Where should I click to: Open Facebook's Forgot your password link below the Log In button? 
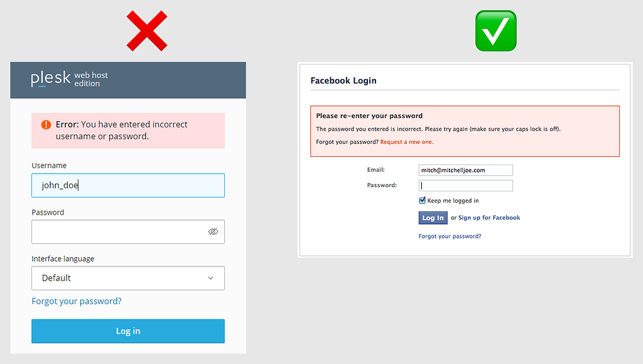[450, 236]
